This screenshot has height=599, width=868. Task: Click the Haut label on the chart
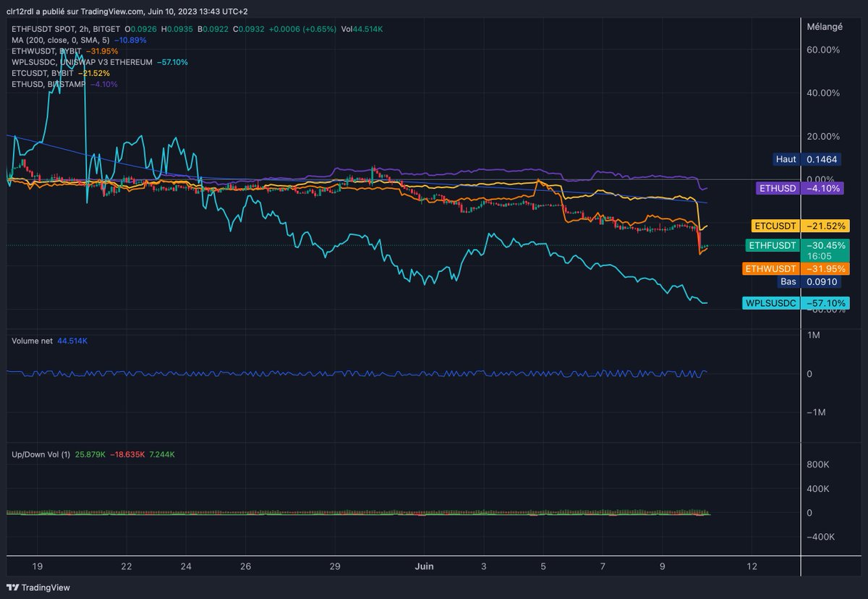point(786,159)
